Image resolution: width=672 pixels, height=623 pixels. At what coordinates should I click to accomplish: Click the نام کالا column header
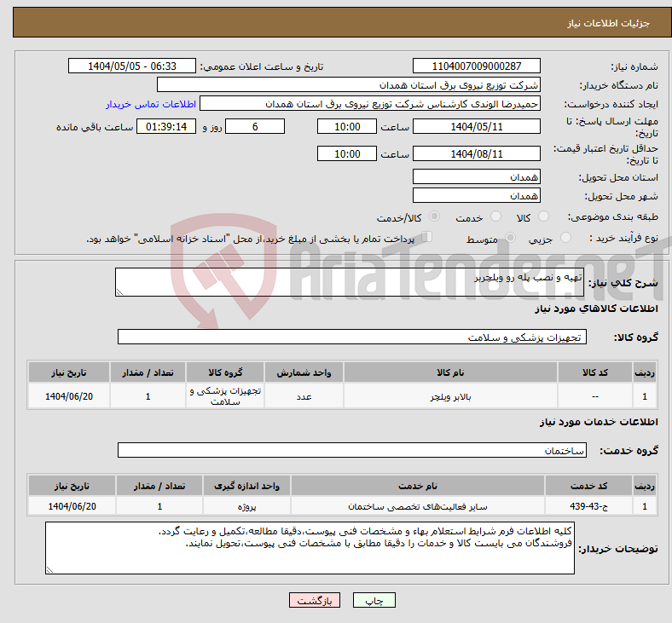450,372
